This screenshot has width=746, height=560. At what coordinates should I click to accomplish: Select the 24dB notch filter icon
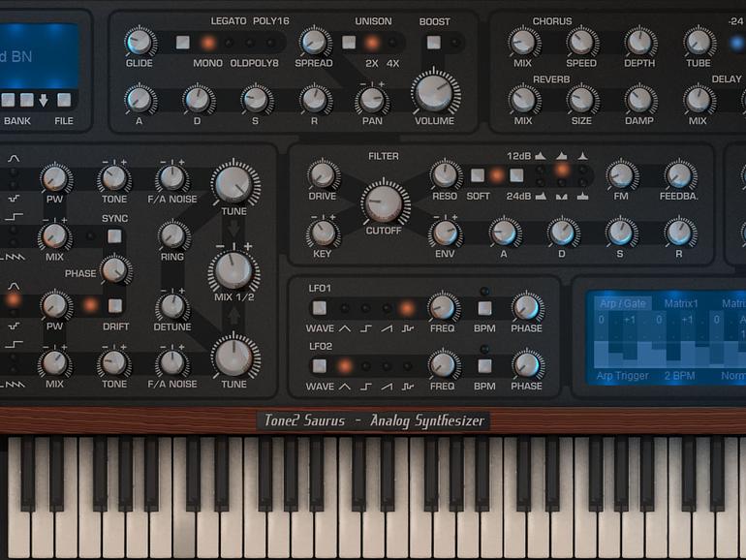pos(562,196)
